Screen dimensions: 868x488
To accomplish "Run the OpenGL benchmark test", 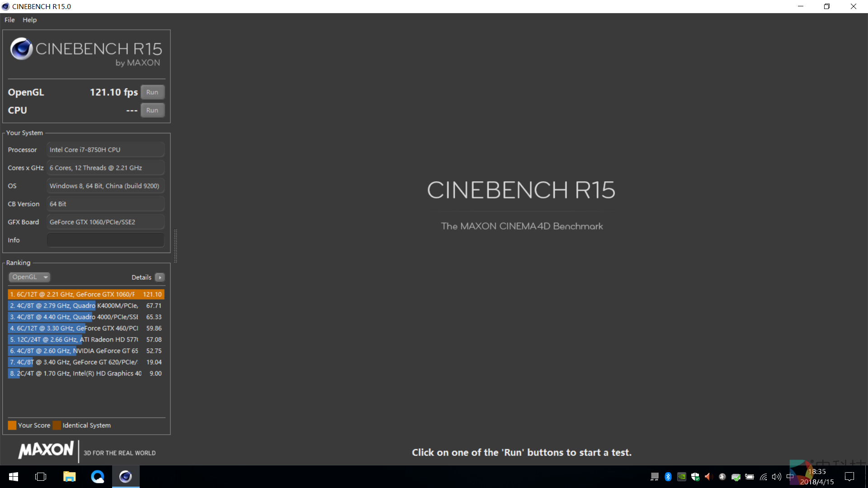I will pyautogui.click(x=152, y=92).
